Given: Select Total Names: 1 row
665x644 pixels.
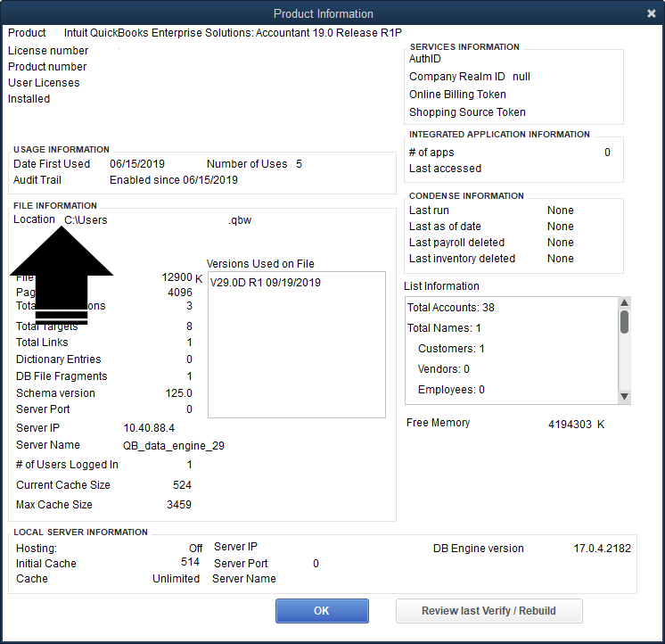Looking at the screenshot, I should (444, 328).
